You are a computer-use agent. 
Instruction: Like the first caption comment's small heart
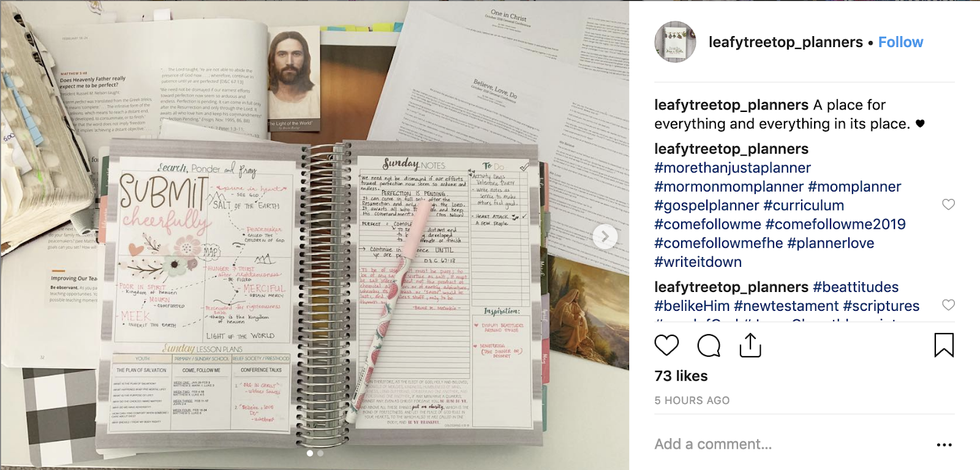pyautogui.click(x=948, y=204)
